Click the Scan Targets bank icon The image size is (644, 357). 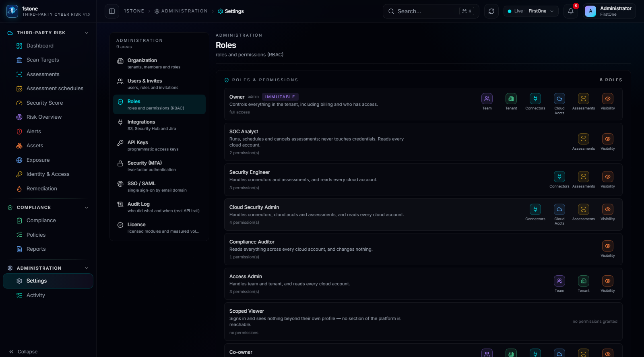[x=19, y=60]
